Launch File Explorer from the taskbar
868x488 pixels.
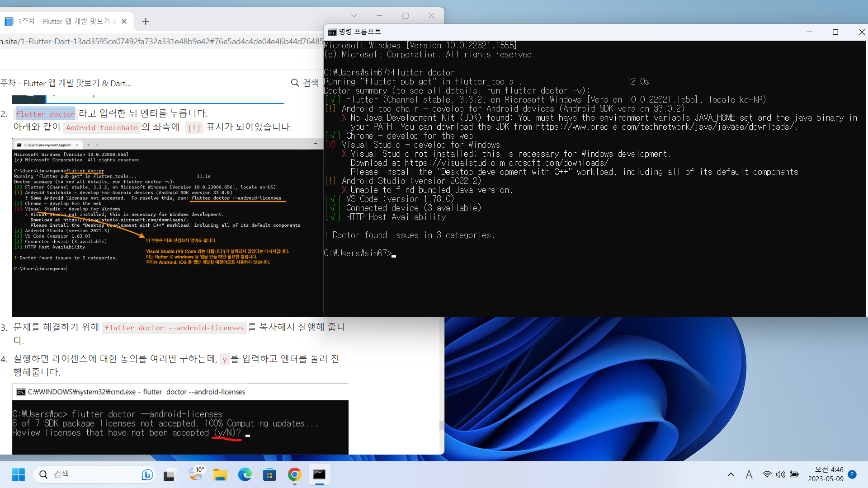[220, 474]
